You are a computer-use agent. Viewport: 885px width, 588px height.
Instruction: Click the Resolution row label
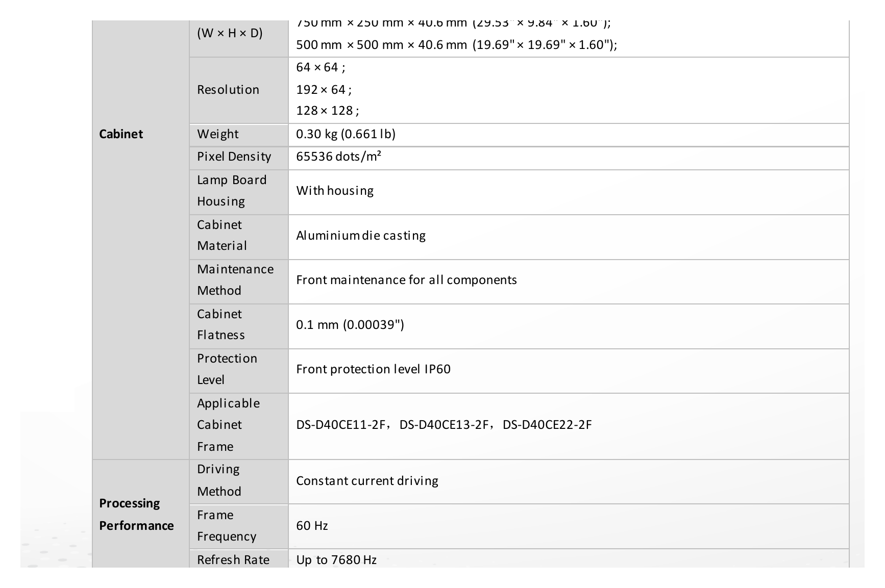pos(228,90)
